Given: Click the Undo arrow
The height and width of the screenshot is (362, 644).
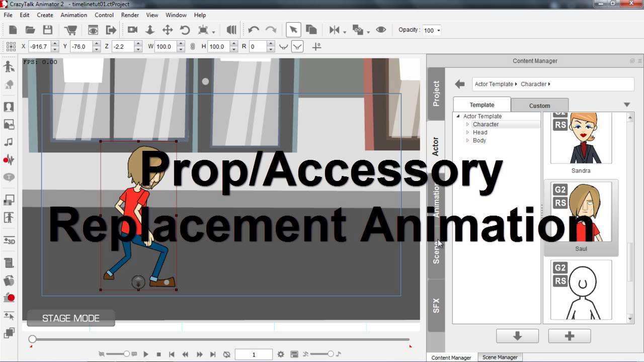Looking at the screenshot, I should click(254, 30).
